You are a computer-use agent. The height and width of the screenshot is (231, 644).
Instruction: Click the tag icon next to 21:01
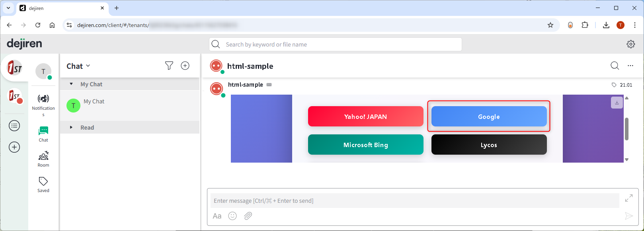(614, 85)
